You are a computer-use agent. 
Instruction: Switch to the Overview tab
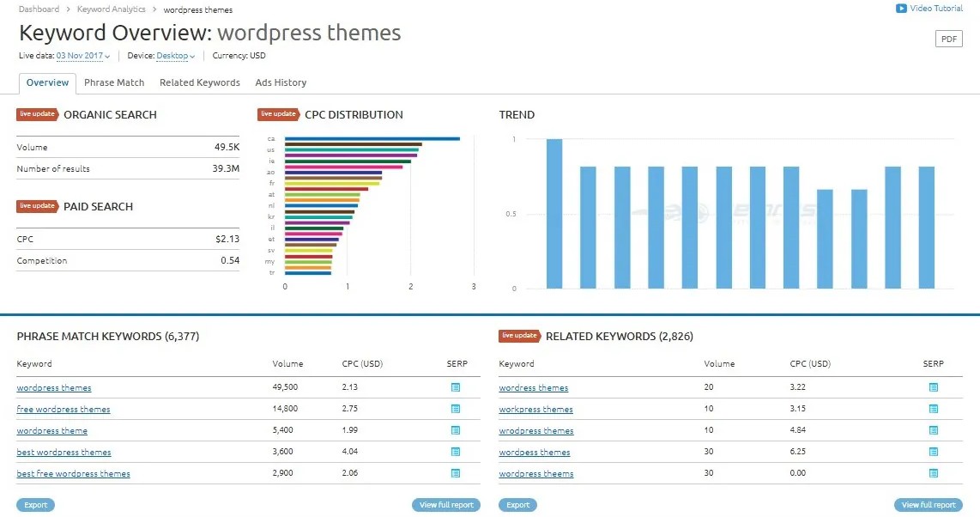[47, 82]
